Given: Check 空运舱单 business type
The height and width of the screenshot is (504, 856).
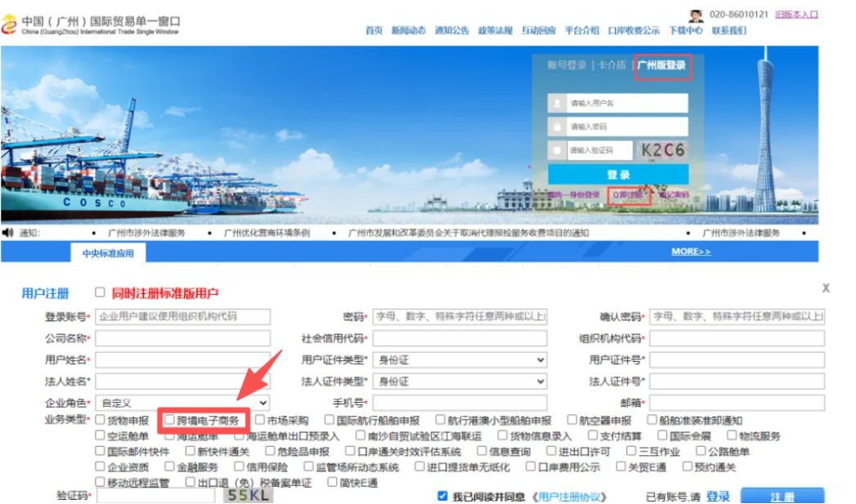Looking at the screenshot, I should point(100,435).
